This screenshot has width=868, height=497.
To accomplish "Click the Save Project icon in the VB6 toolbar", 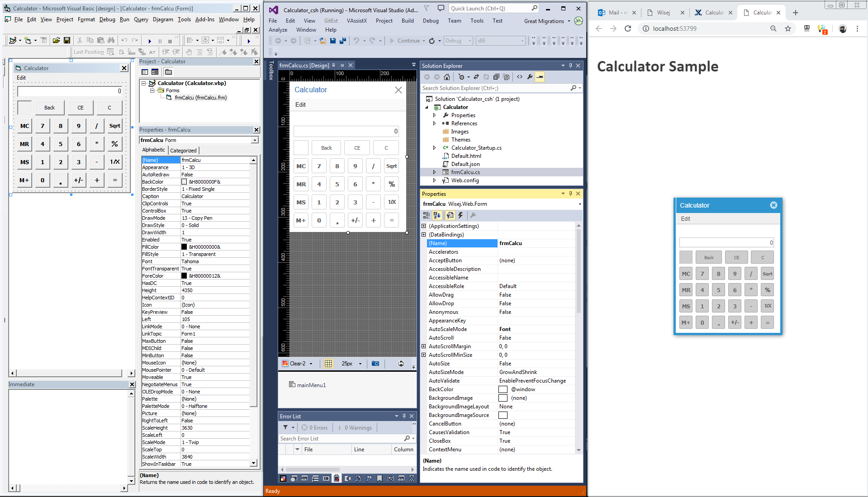I will click(x=67, y=40).
